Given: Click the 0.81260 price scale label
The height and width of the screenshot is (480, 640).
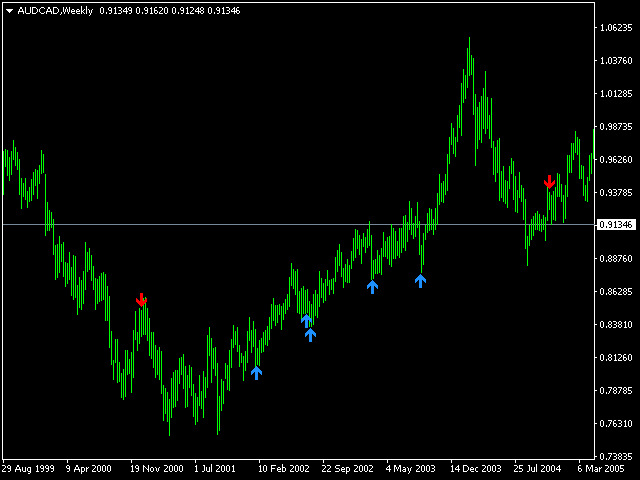Looking at the screenshot, I should (x=616, y=358).
